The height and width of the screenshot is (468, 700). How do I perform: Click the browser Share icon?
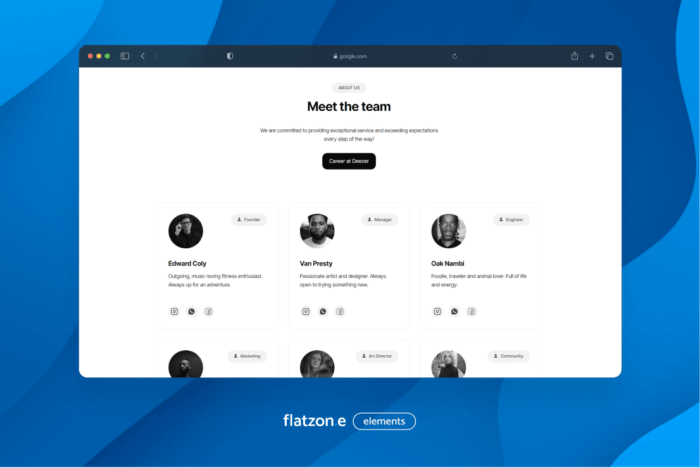pos(575,56)
